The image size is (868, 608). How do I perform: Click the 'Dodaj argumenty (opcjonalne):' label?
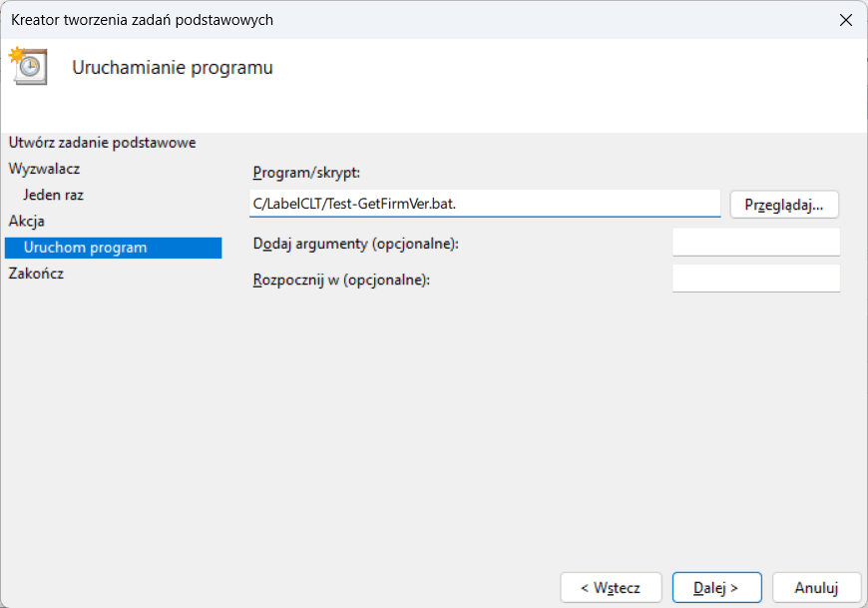point(355,244)
